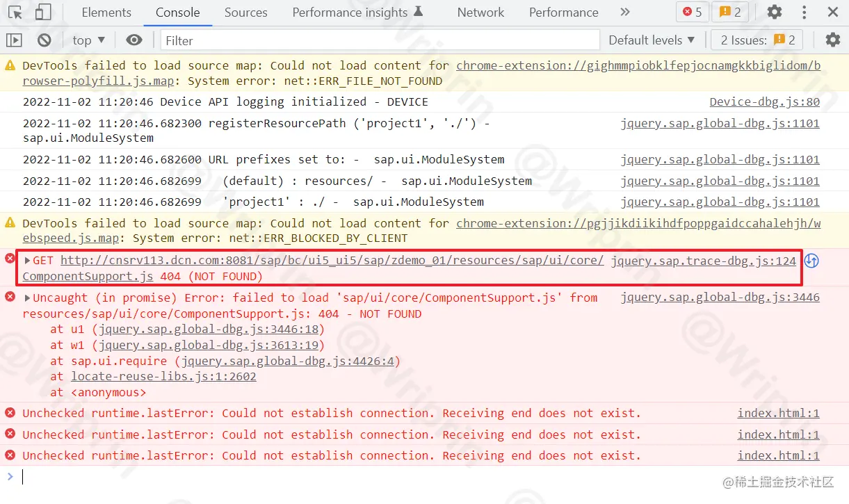Open the 2 Issues panel
Screen dimensions: 849x504
[x=757, y=40]
